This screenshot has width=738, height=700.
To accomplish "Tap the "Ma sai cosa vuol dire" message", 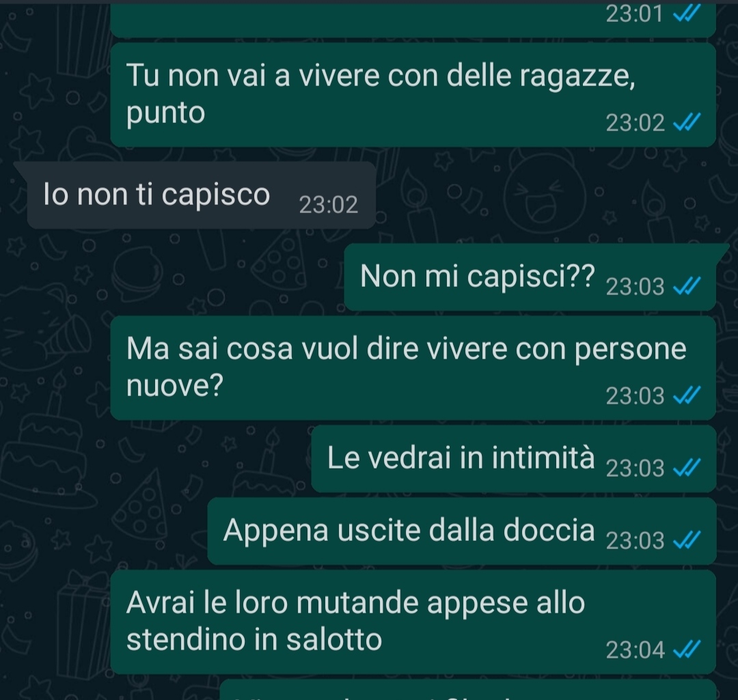I will [413, 368].
